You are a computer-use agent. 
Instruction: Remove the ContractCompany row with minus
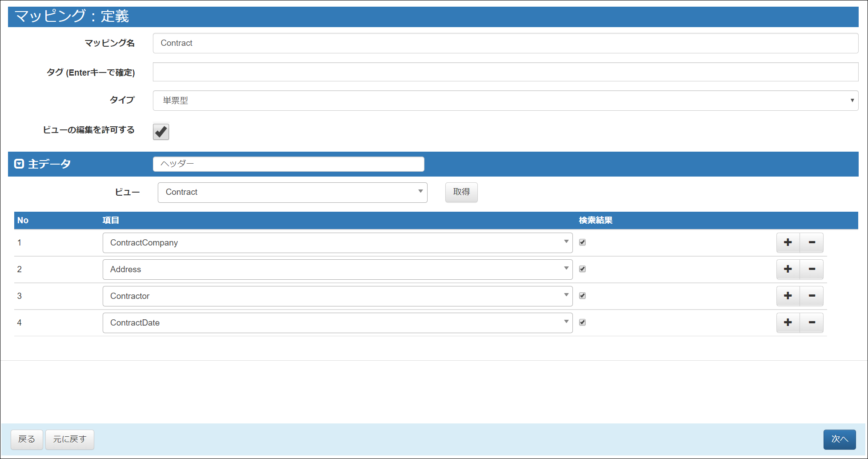pyautogui.click(x=812, y=242)
